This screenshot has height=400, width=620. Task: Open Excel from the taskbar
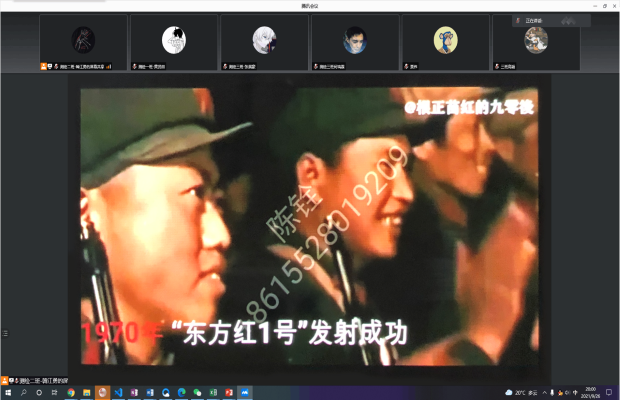(213, 393)
